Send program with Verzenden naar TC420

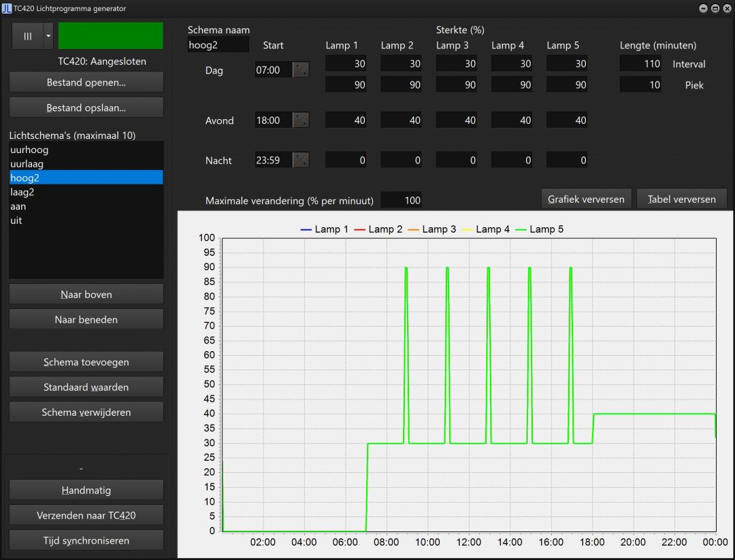point(86,516)
